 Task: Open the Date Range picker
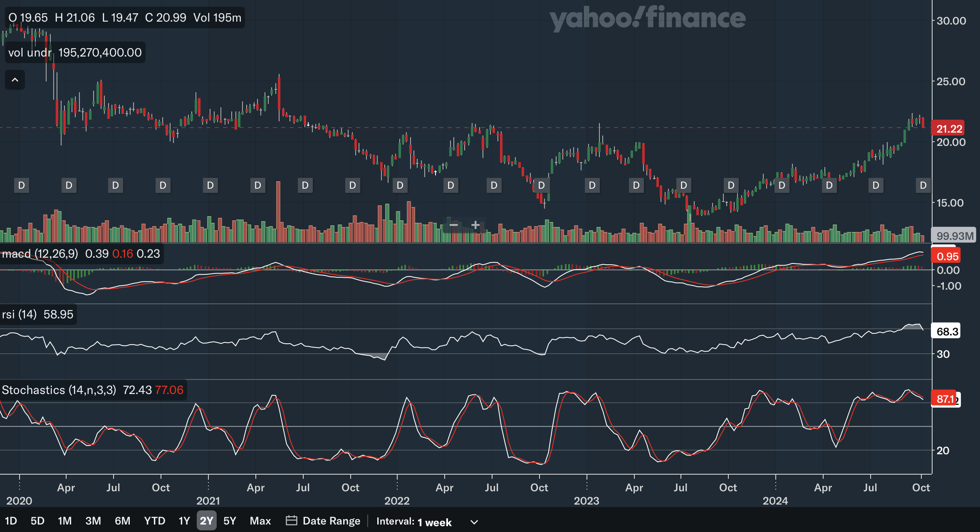(x=331, y=521)
